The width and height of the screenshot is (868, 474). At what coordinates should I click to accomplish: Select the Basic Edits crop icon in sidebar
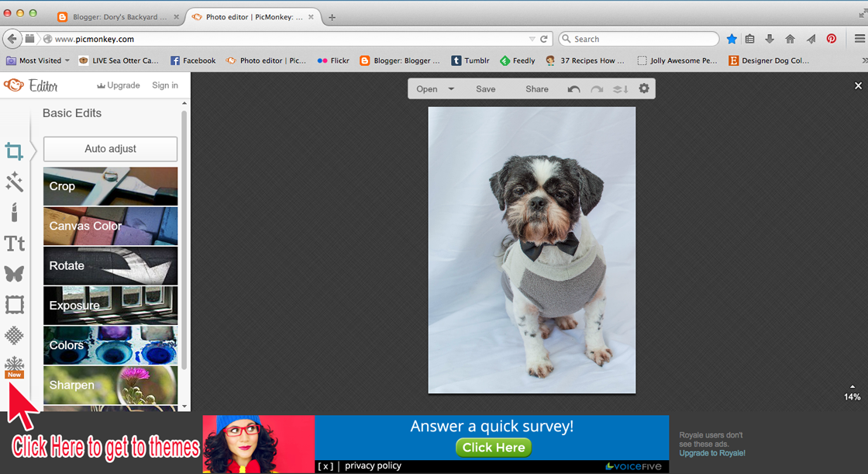[x=14, y=151]
